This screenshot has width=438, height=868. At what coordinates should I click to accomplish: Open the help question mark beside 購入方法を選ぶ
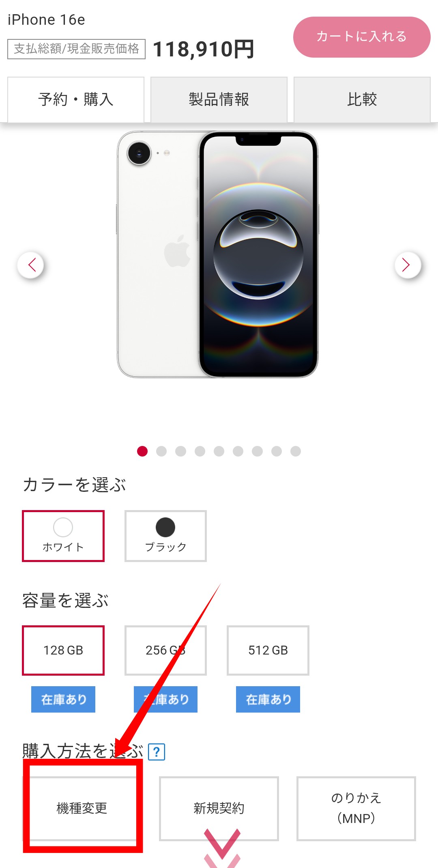click(x=157, y=752)
